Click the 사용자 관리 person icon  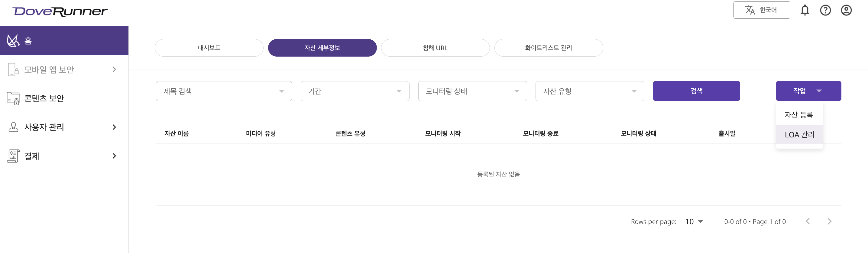[13, 127]
